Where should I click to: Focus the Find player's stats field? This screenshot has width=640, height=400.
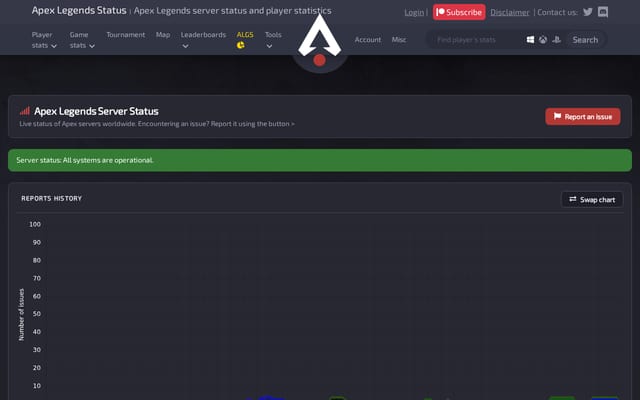(476, 40)
